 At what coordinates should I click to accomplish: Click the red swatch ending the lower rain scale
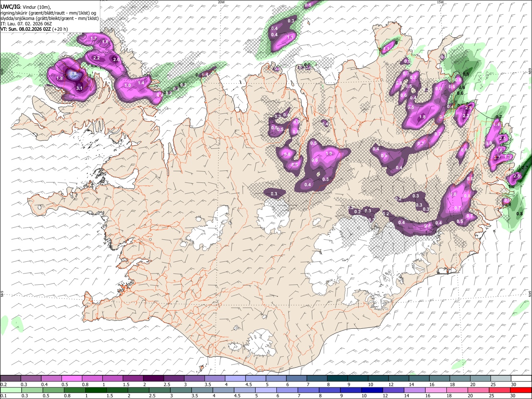521,390
